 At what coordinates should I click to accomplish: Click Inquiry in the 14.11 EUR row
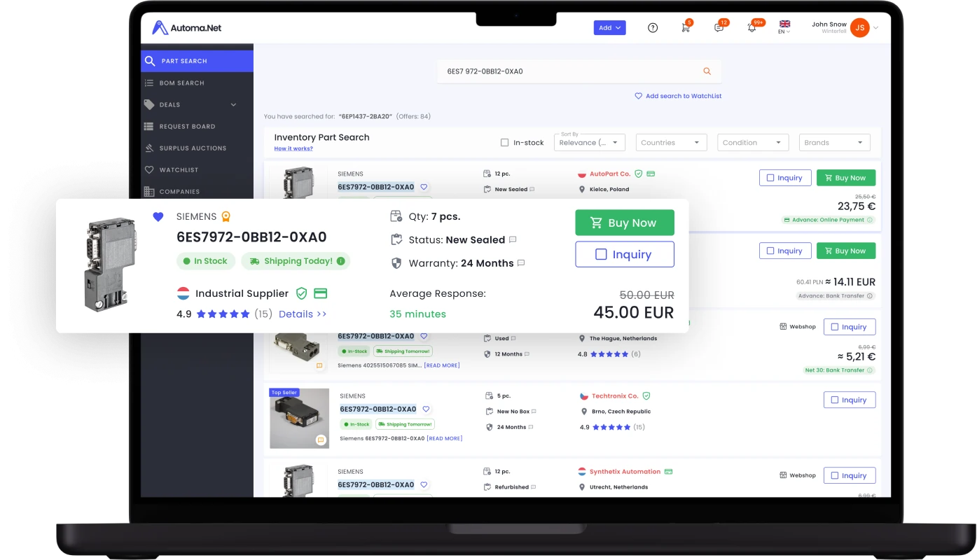(x=785, y=251)
